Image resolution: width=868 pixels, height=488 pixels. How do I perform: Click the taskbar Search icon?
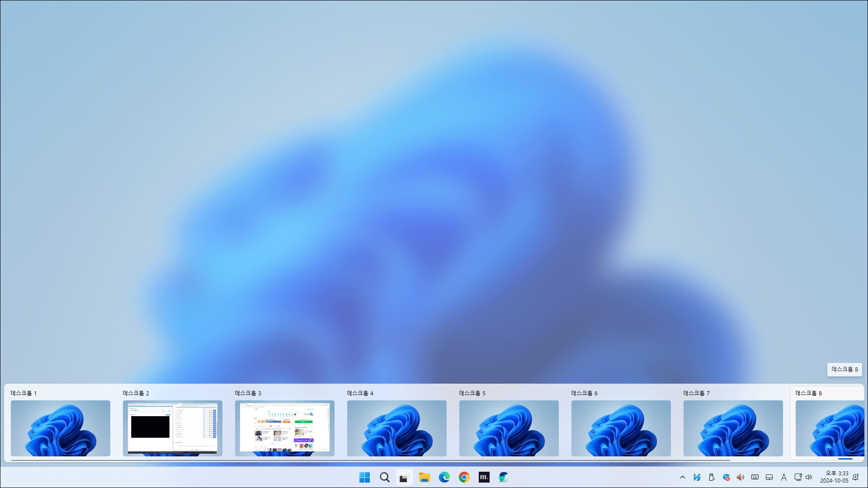[384, 477]
